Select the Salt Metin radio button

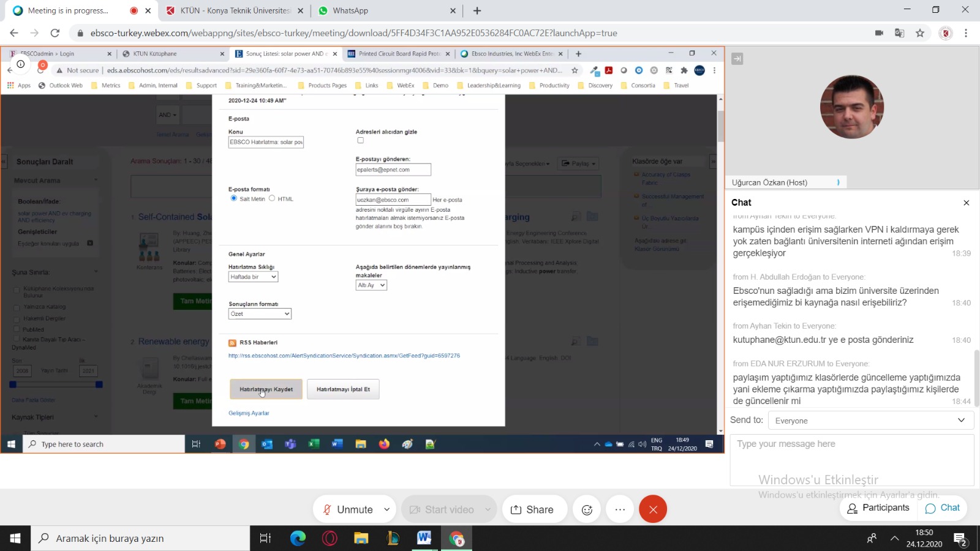(233, 198)
